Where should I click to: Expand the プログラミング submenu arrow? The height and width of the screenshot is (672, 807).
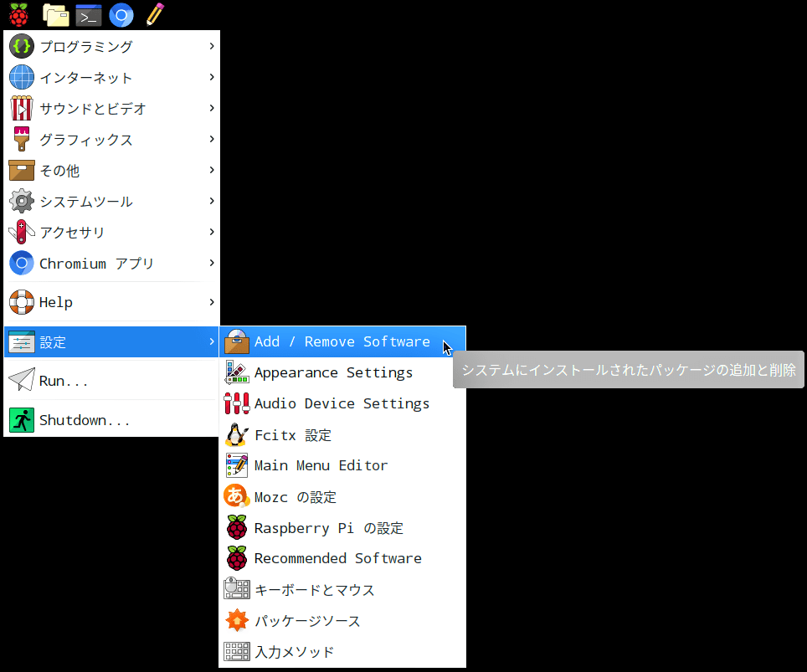tap(212, 46)
